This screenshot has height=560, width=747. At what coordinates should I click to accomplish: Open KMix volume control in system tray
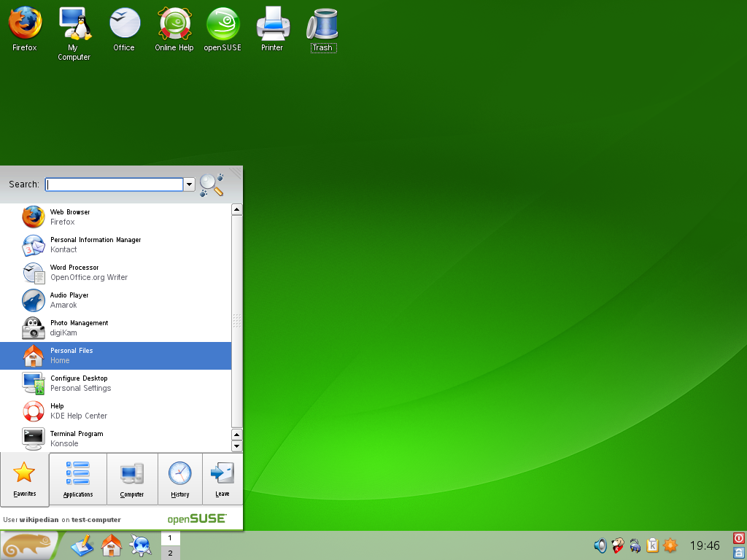600,545
